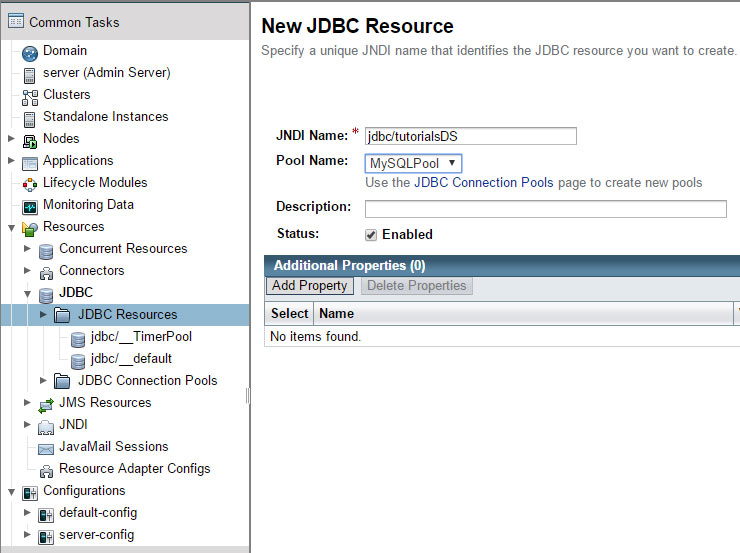The height and width of the screenshot is (553, 740).
Task: Expand the JDBC Connection Pools folder
Action: (43, 380)
